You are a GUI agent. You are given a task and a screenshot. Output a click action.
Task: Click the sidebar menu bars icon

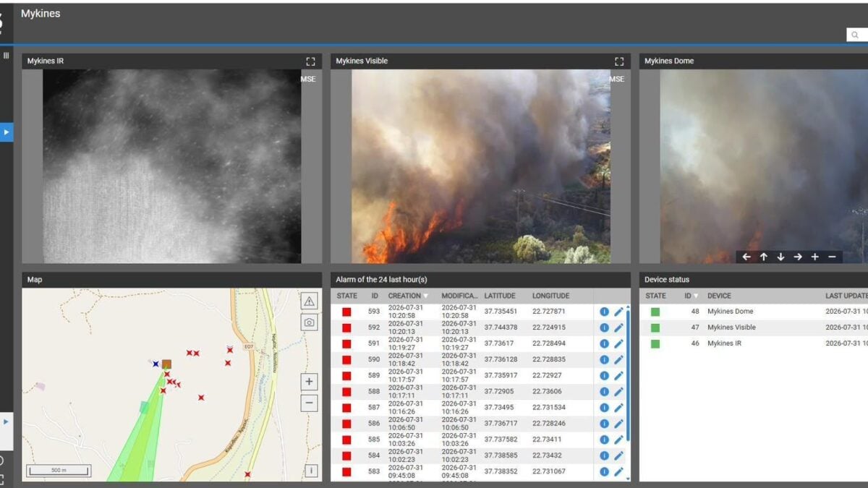pyautogui.click(x=6, y=56)
